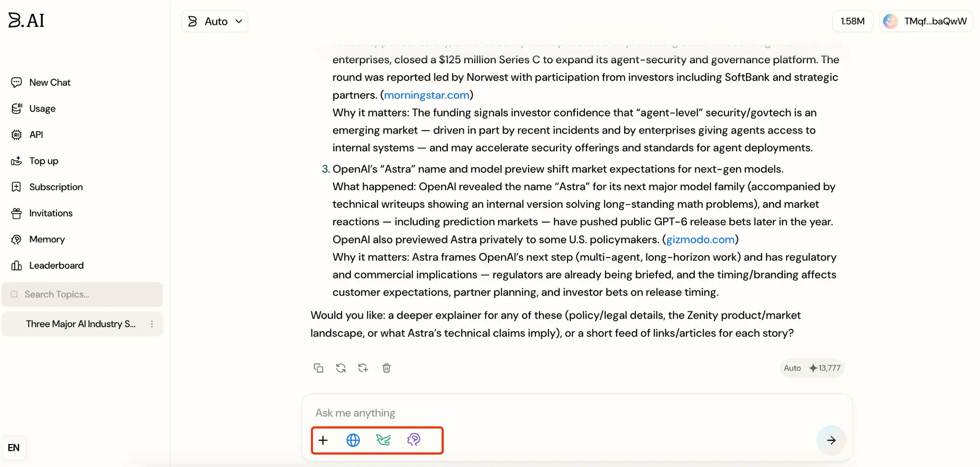Go to the API section
Image resolution: width=980 pixels, height=467 pixels.
coord(27,135)
